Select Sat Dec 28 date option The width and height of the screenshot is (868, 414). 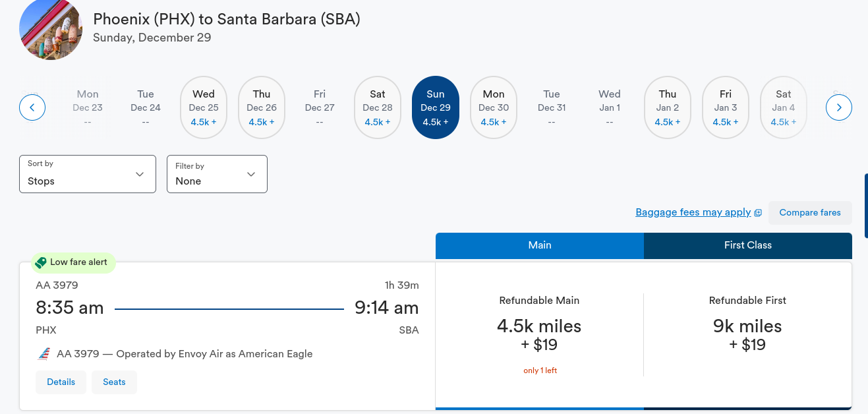[x=378, y=107]
